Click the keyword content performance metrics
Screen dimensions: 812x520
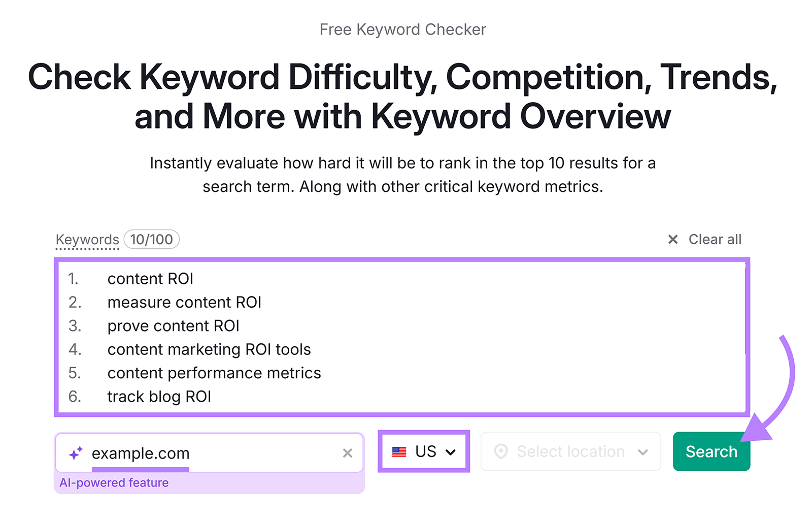[x=214, y=373]
